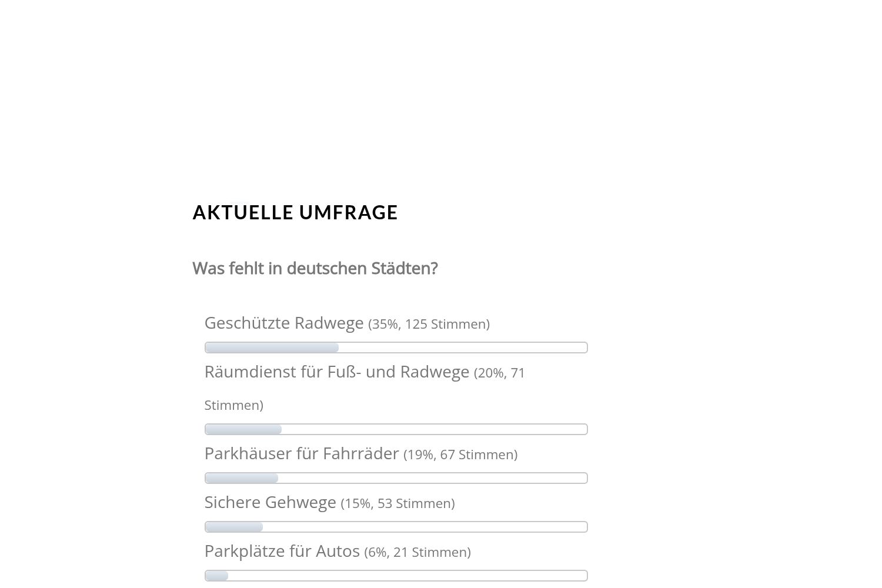Choose the Parkplätze für Autos option
This screenshot has width=882, height=588.
click(x=282, y=551)
